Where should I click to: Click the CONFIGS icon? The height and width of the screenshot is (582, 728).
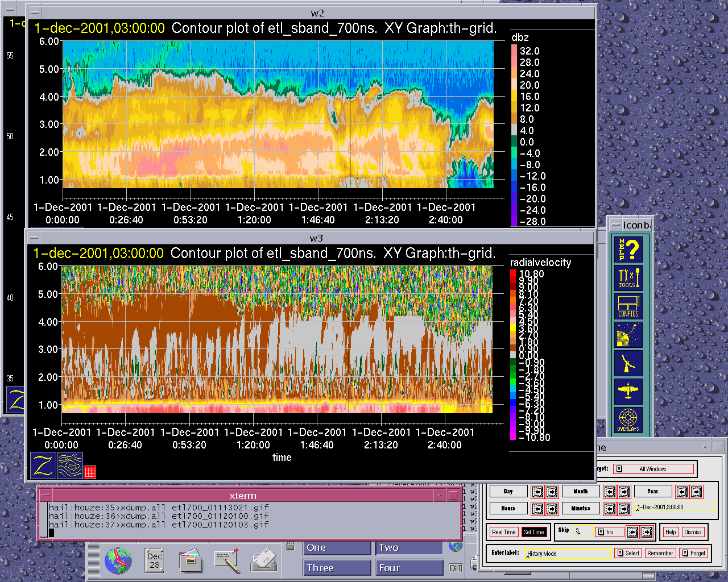pos(628,306)
